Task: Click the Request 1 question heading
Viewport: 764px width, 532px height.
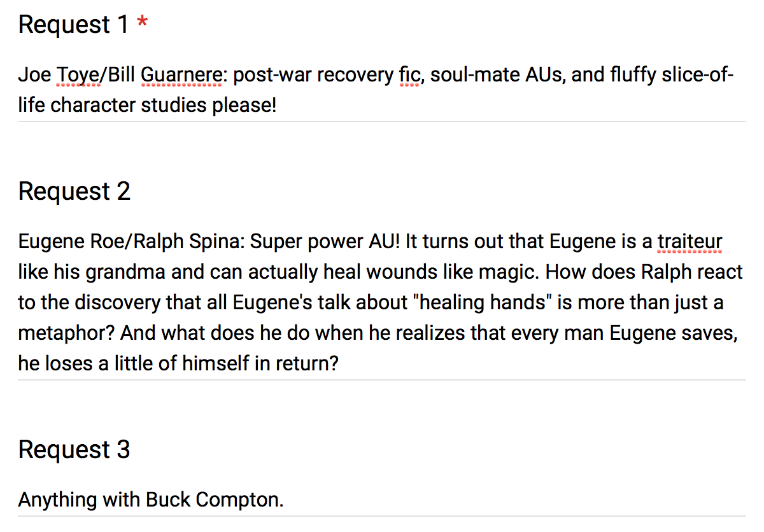Action: click(74, 24)
